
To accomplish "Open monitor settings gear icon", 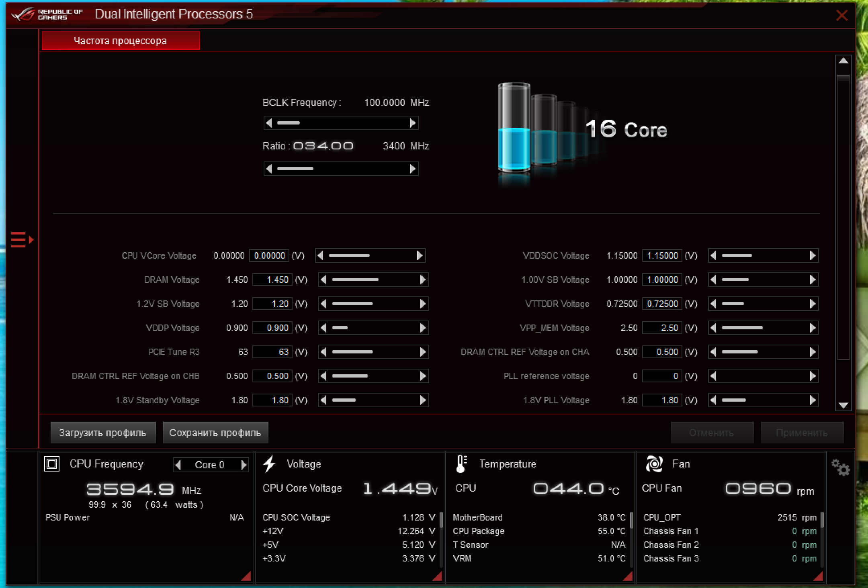I will [840, 468].
